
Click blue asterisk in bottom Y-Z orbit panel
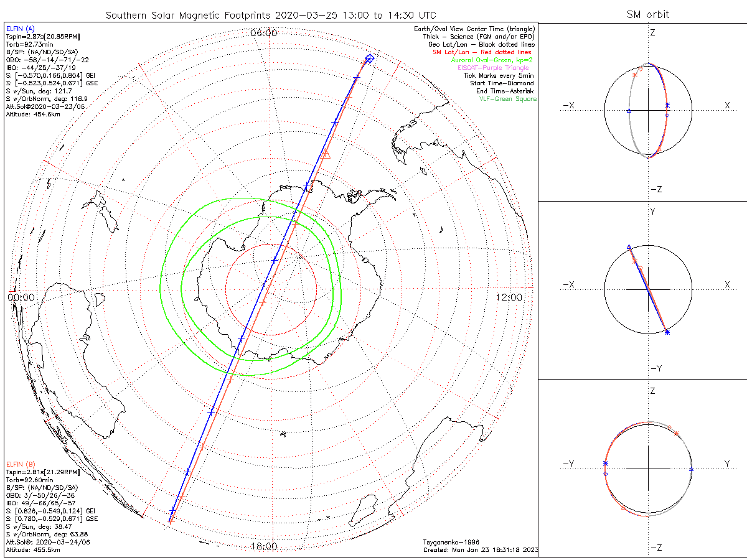[x=605, y=463]
